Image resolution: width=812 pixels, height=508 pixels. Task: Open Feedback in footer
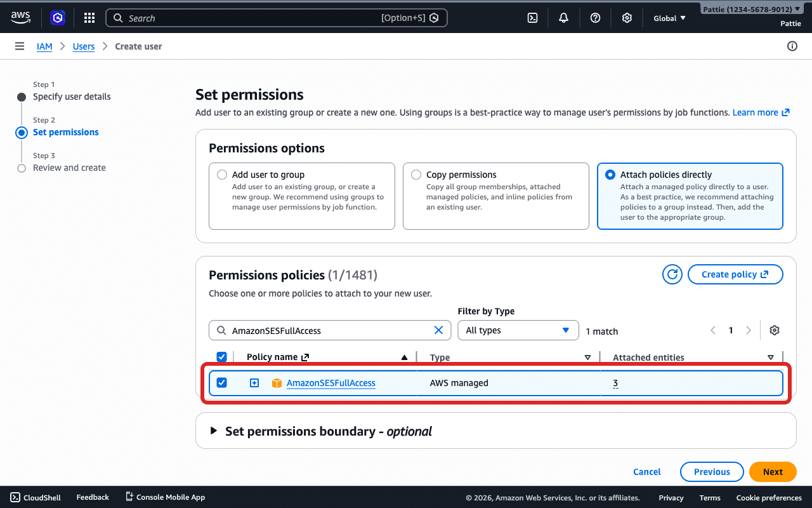93,497
